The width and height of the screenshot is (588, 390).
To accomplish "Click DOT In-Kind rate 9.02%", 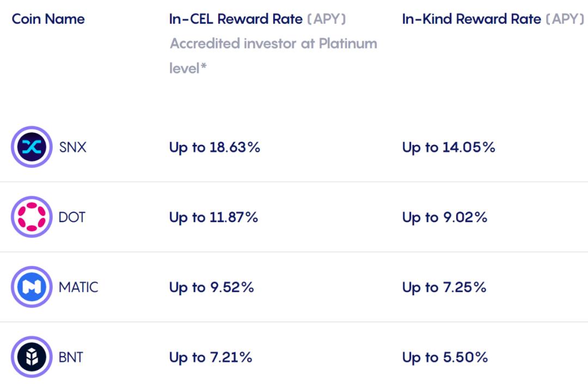I will coord(444,217).
